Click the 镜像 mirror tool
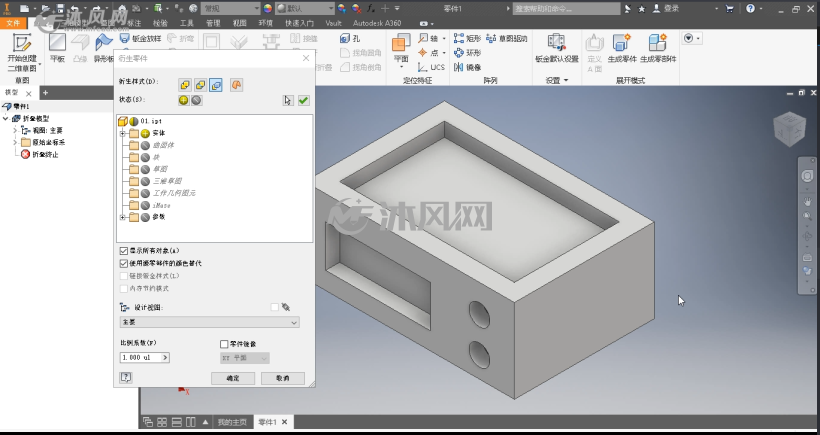This screenshot has height=435, width=820. (468, 67)
